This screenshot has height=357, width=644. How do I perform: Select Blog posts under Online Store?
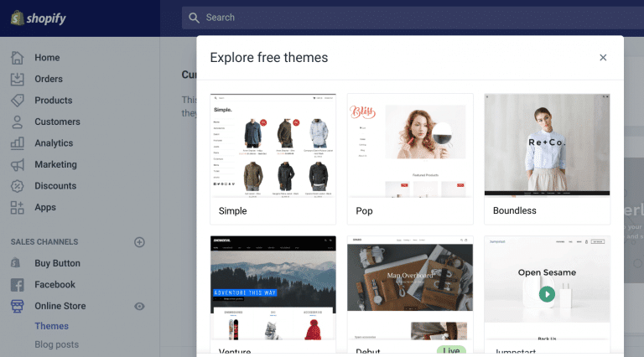tap(57, 344)
